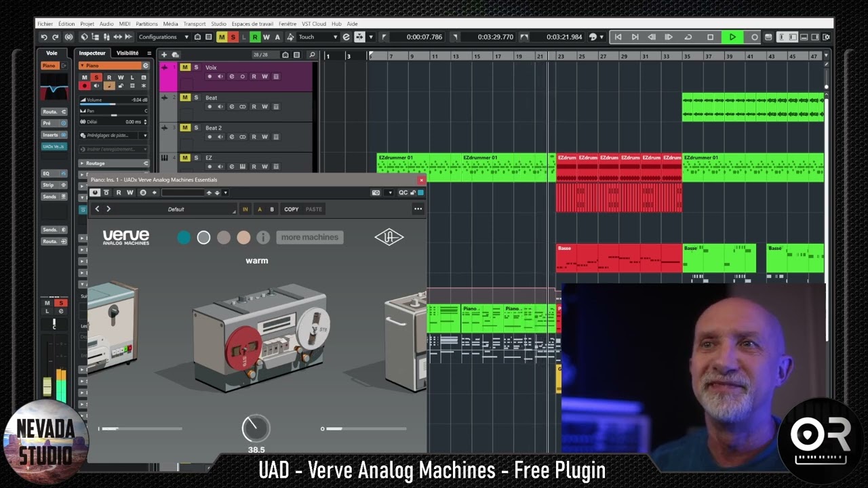868x488 pixels.
Task: Open the MIDI menu
Action: pos(125,24)
